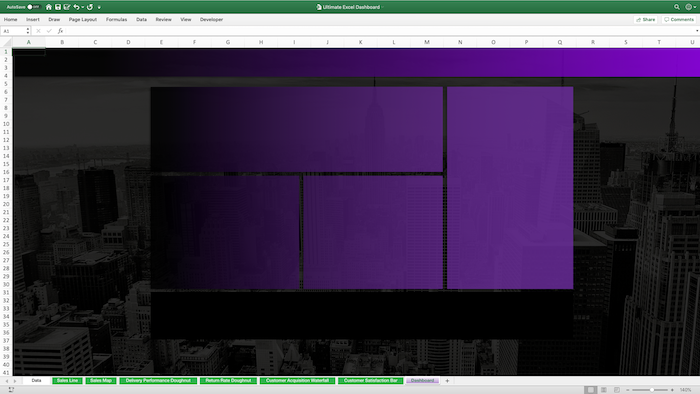Click the Comments button

click(679, 20)
